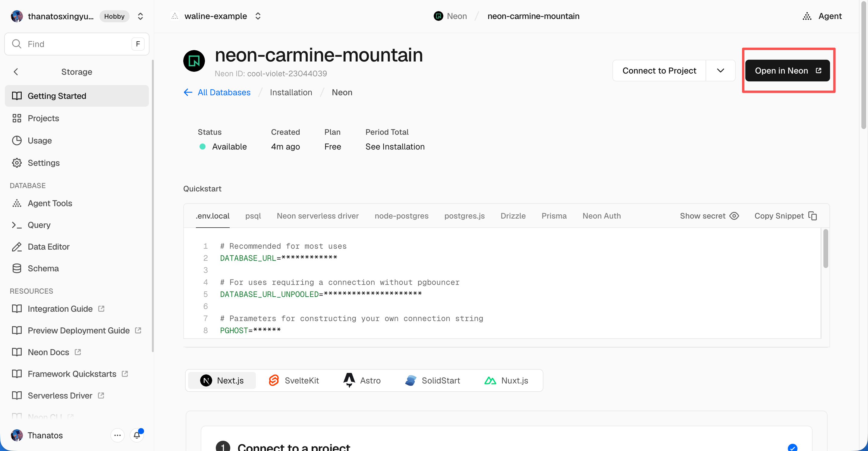Click the Data Editor pencil icon
The height and width of the screenshot is (451, 868).
pyautogui.click(x=17, y=247)
